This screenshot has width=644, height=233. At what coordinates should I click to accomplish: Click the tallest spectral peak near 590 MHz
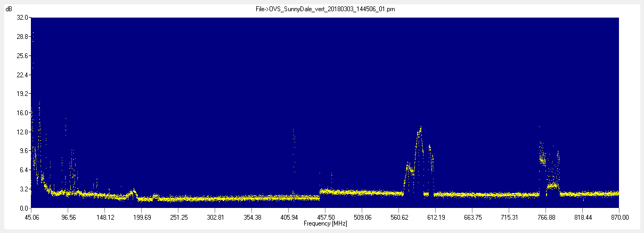[x=420, y=129]
